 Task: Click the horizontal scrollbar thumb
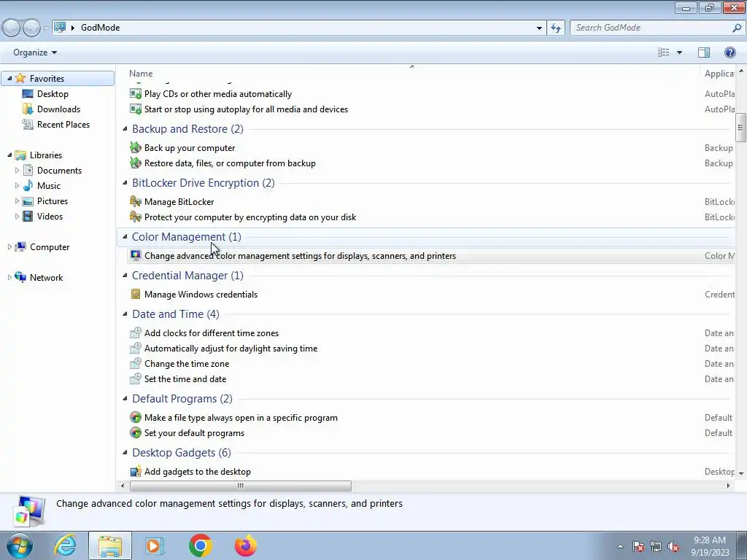click(241, 486)
